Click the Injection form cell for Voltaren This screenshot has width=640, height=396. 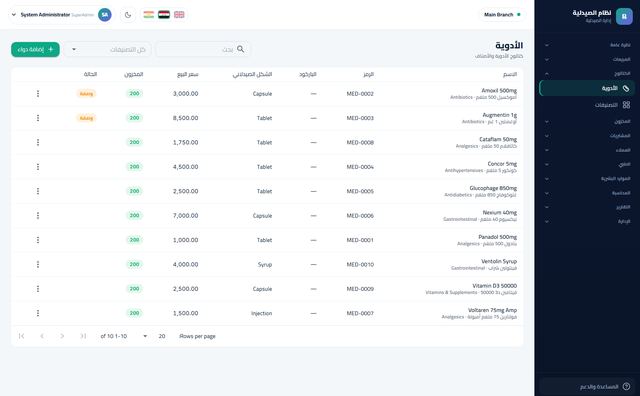coord(262,313)
